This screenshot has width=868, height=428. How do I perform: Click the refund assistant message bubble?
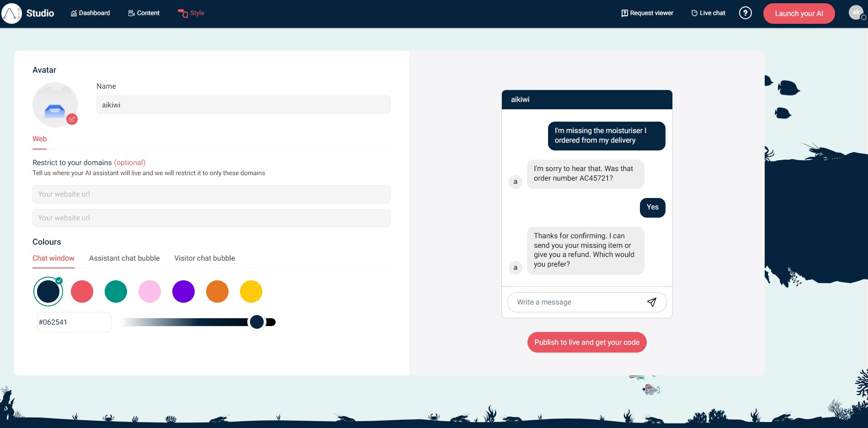[x=586, y=251]
